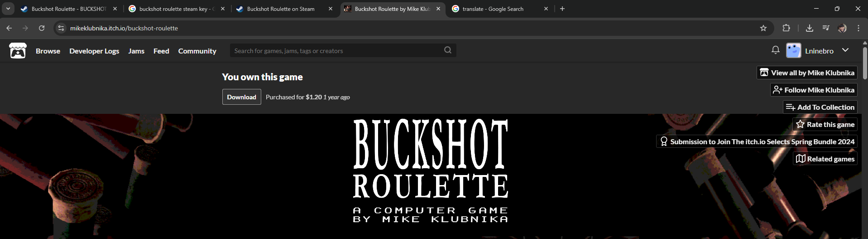Open a new browser tab

click(x=562, y=9)
